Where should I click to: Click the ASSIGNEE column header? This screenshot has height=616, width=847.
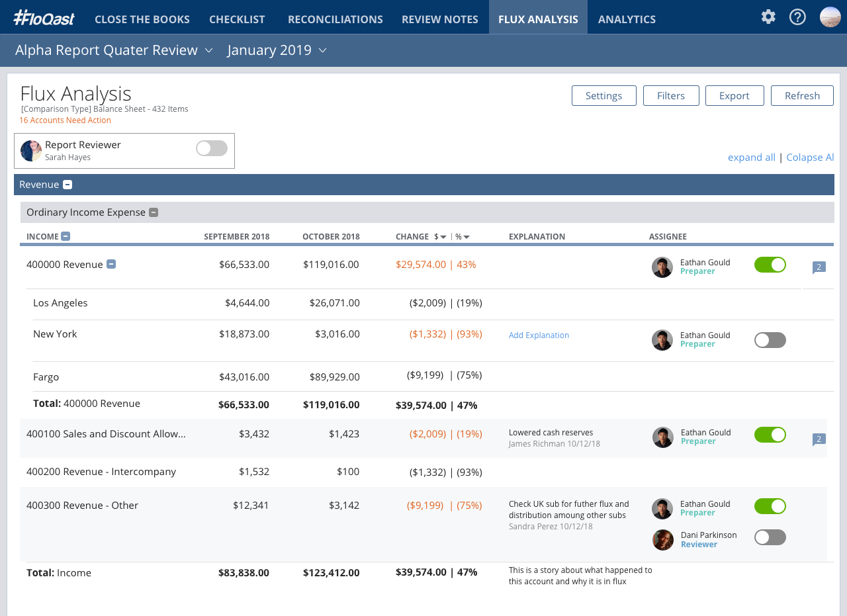[x=668, y=237]
